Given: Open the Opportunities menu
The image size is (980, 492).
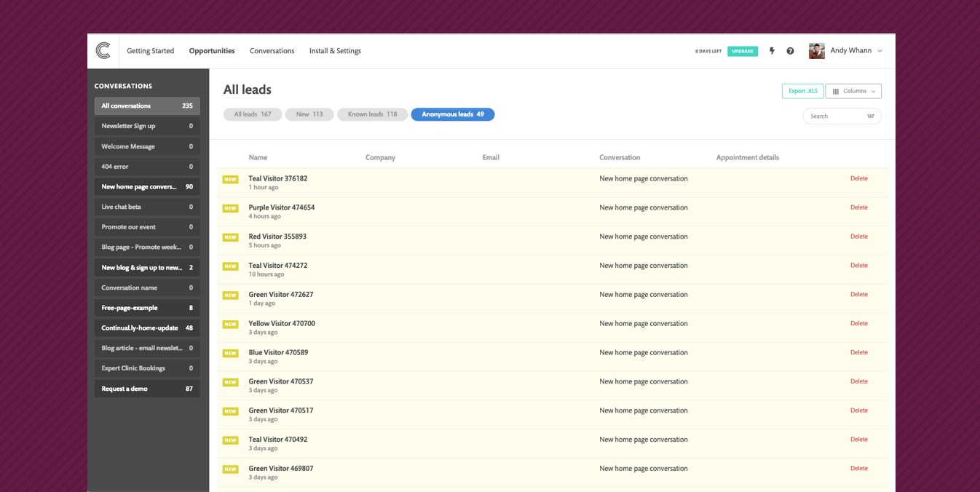Looking at the screenshot, I should (212, 51).
